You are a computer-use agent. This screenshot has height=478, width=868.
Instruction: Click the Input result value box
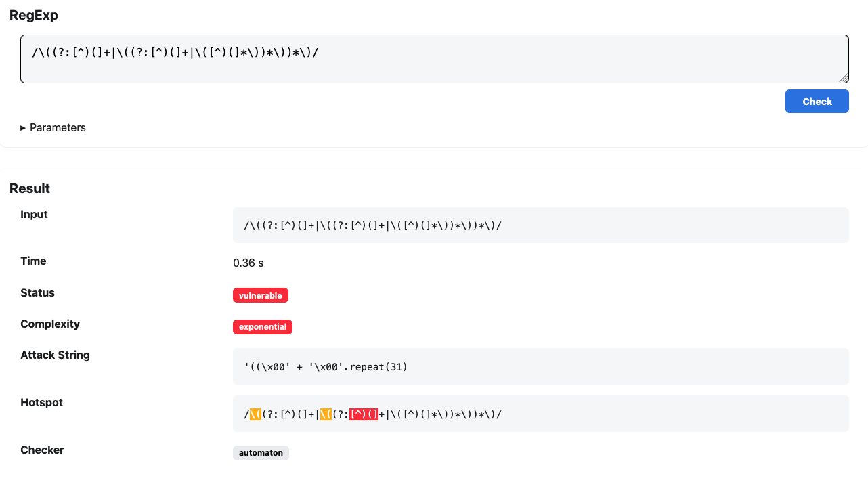point(542,224)
